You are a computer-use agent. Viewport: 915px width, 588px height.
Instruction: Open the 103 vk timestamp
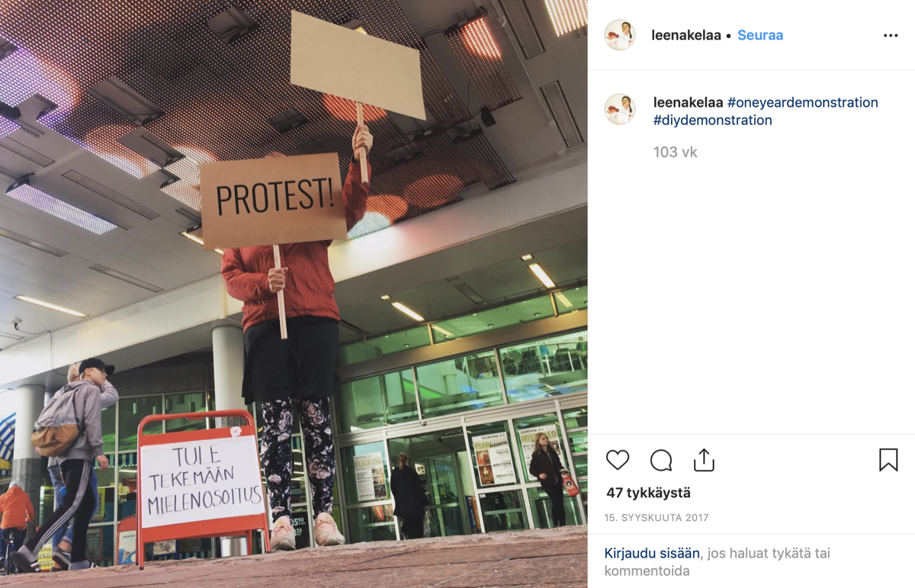(x=676, y=153)
